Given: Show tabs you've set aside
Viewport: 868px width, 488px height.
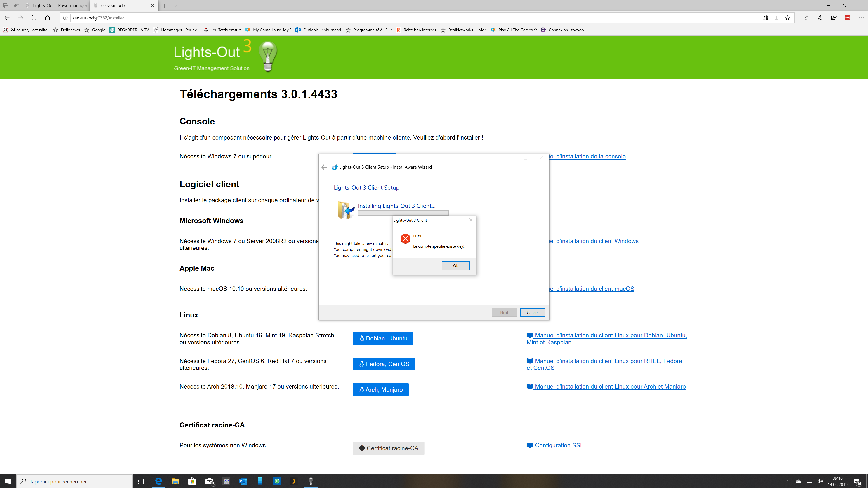Looking at the screenshot, I should coord(5,5).
